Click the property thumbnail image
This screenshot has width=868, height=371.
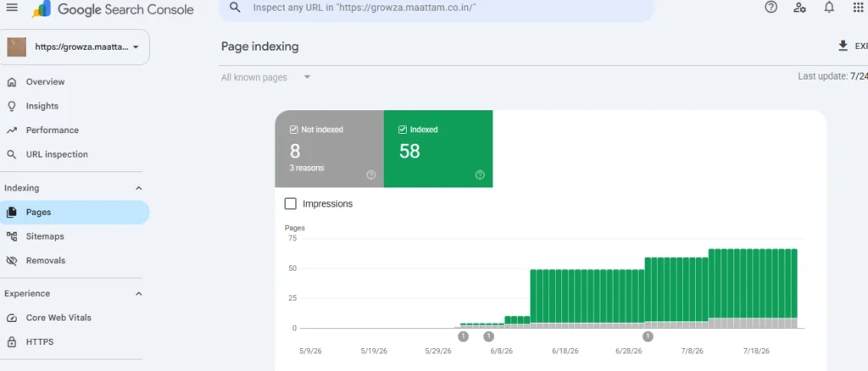(17, 47)
